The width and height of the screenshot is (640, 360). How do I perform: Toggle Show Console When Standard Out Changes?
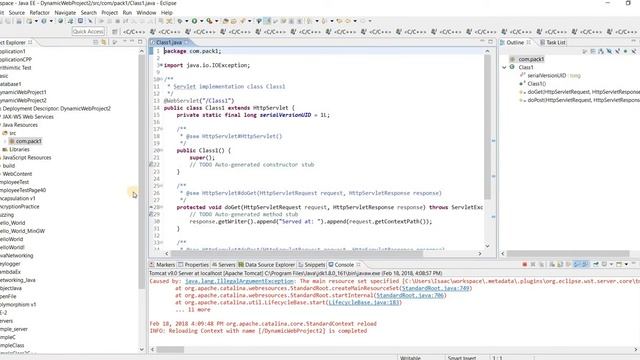pos(576,264)
